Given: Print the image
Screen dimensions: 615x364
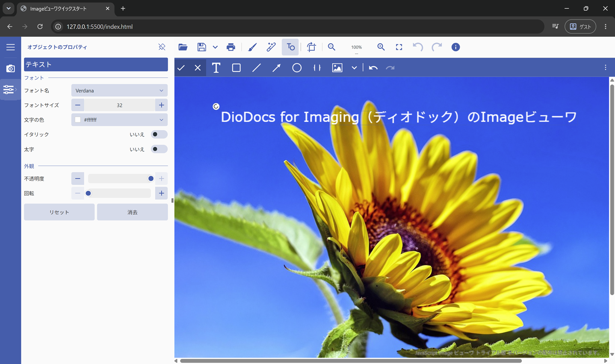Looking at the screenshot, I should coord(231,47).
